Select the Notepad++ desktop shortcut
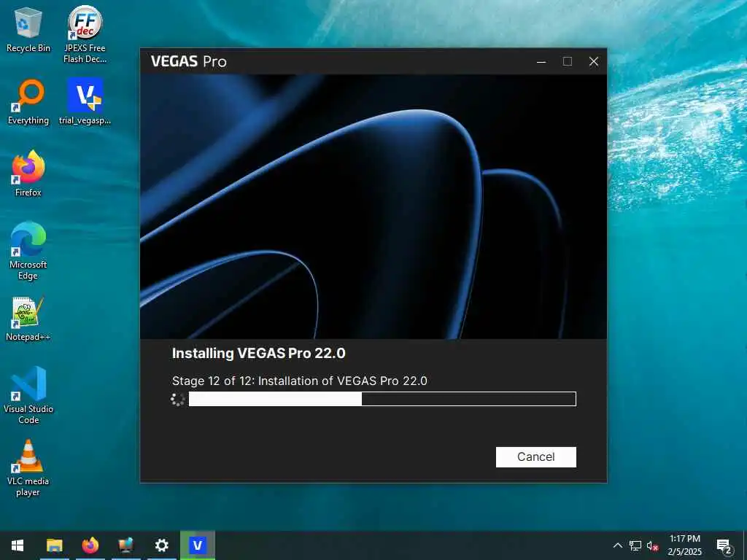The image size is (747, 560). (28, 319)
